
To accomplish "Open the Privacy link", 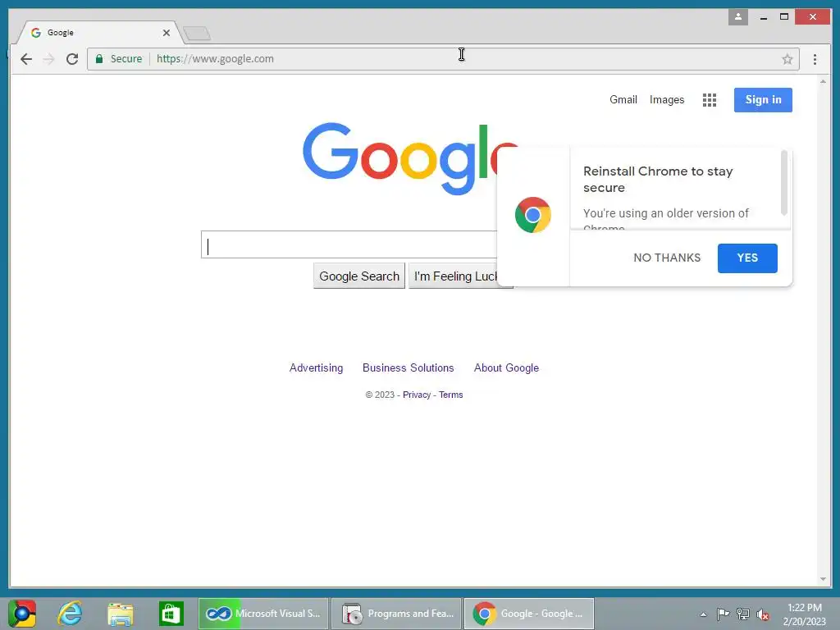I will pos(417,395).
